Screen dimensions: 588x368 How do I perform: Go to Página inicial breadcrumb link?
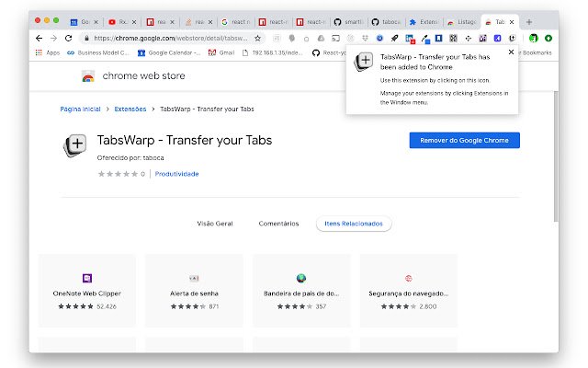(x=80, y=109)
